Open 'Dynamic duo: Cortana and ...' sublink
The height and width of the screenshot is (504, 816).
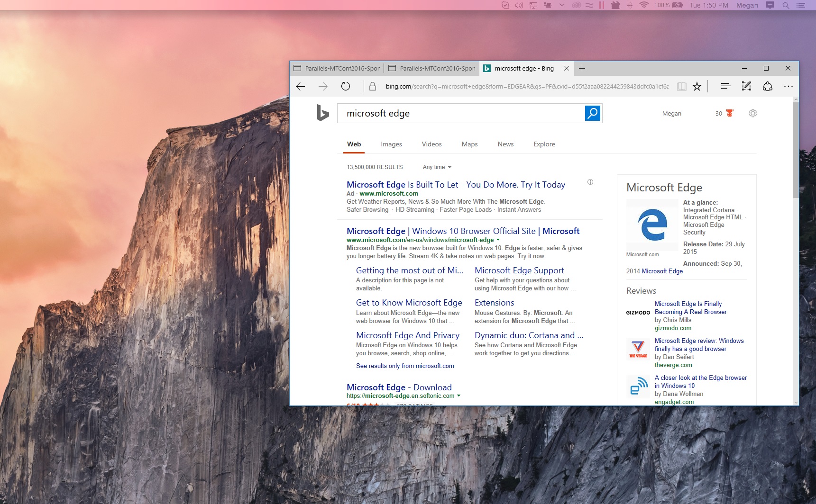[529, 335]
